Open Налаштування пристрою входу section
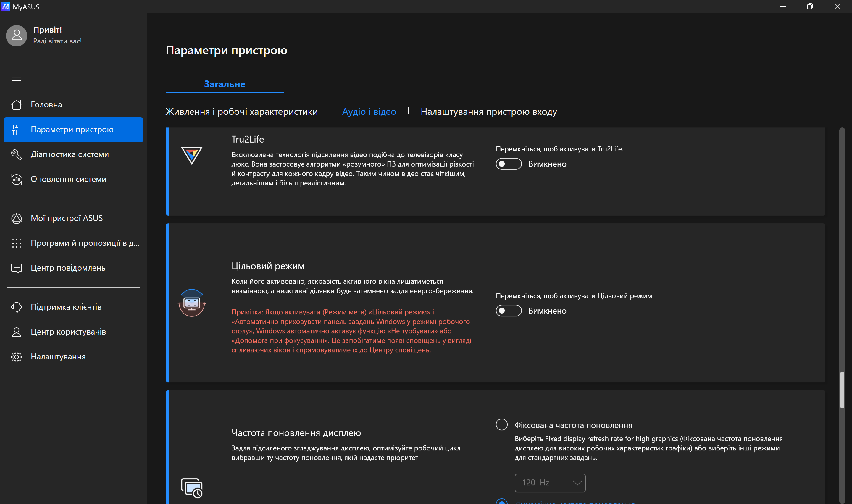This screenshot has height=504, width=852. coord(488,112)
